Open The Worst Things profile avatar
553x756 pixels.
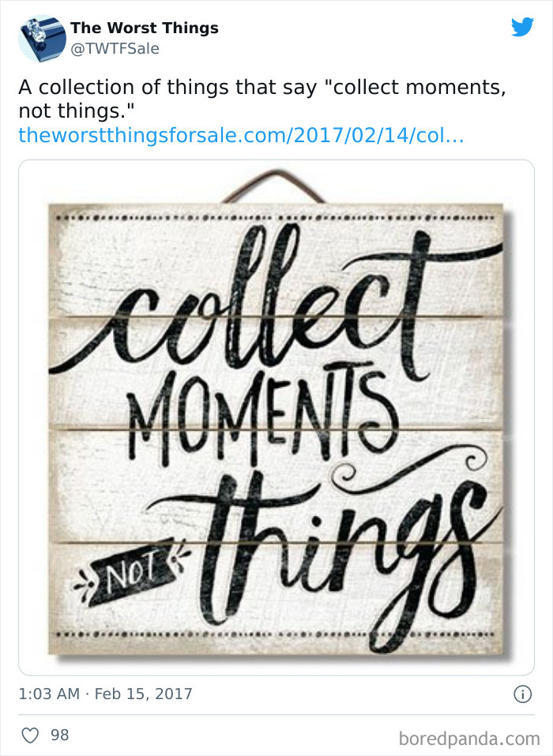(x=42, y=38)
